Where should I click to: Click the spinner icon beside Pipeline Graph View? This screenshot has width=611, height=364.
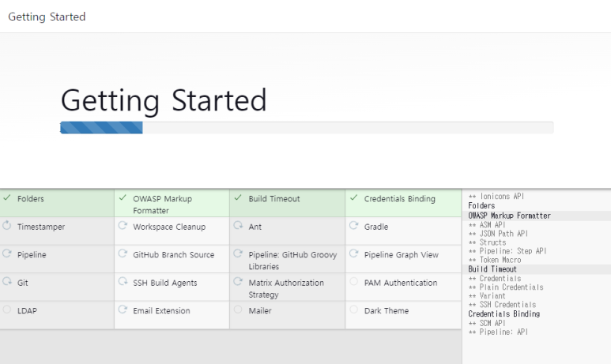354,253
